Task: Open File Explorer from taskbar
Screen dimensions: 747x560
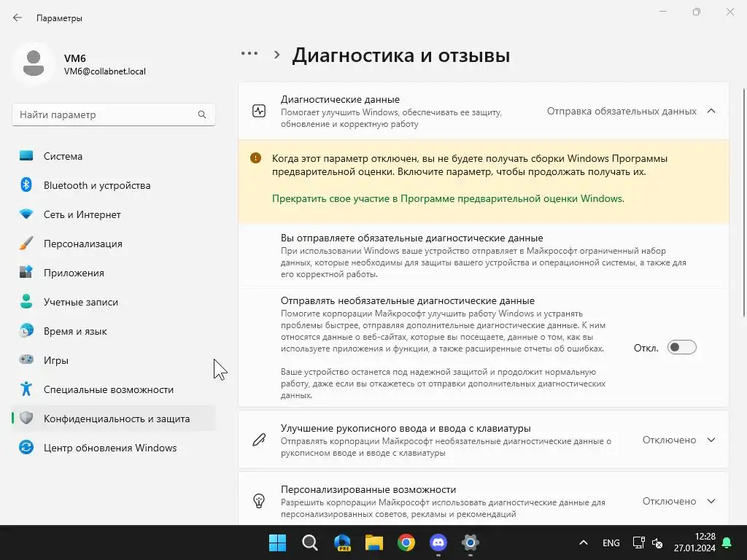Action: click(x=374, y=542)
